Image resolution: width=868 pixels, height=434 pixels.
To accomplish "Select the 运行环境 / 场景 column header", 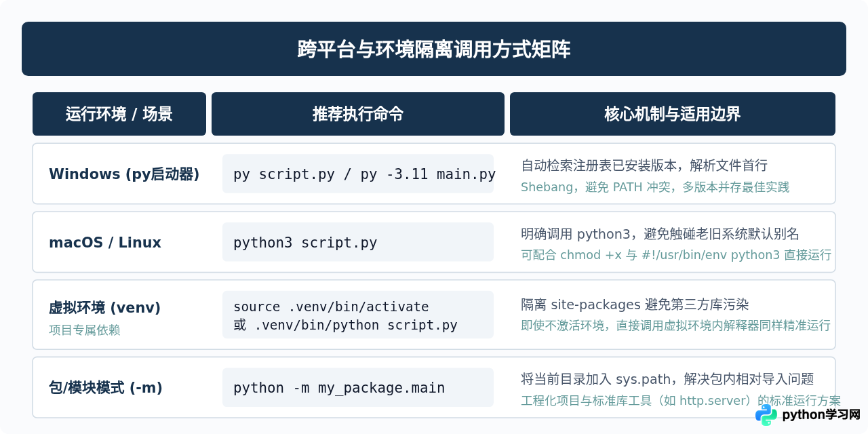I will (x=119, y=114).
